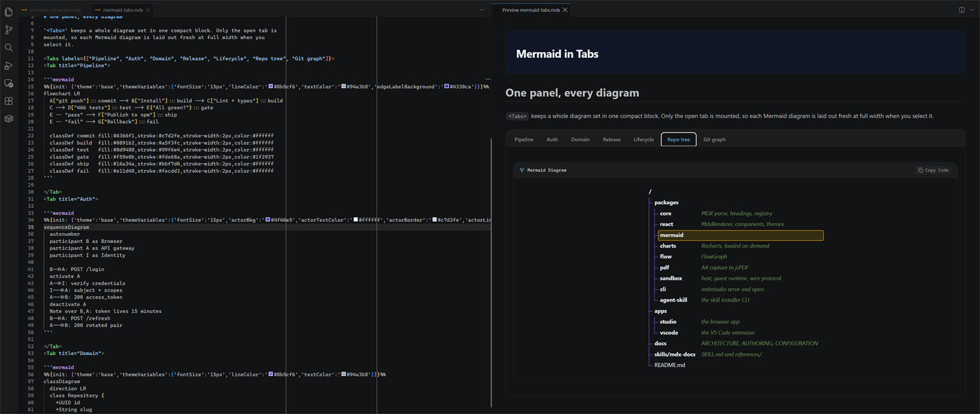Split the preview editor to the side
The image size is (980, 414).
[x=961, y=10]
